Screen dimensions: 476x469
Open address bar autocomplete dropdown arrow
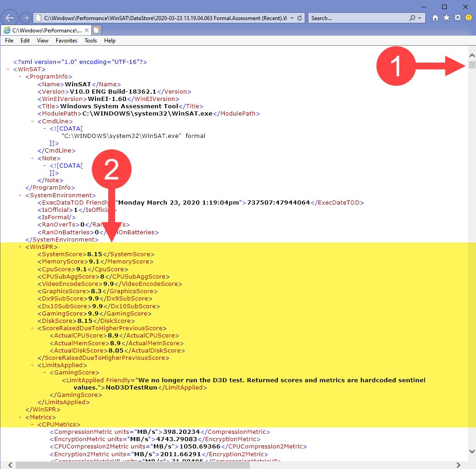click(x=292, y=18)
